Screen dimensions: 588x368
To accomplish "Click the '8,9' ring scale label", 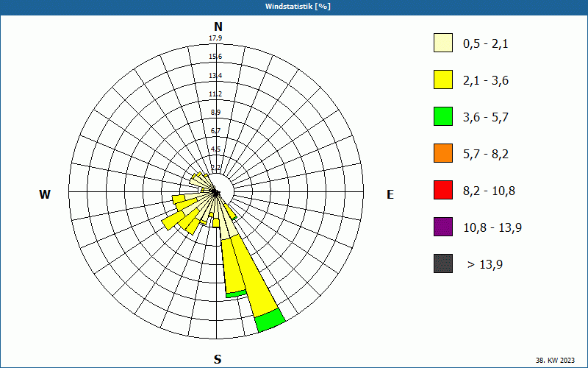I will coord(215,113).
